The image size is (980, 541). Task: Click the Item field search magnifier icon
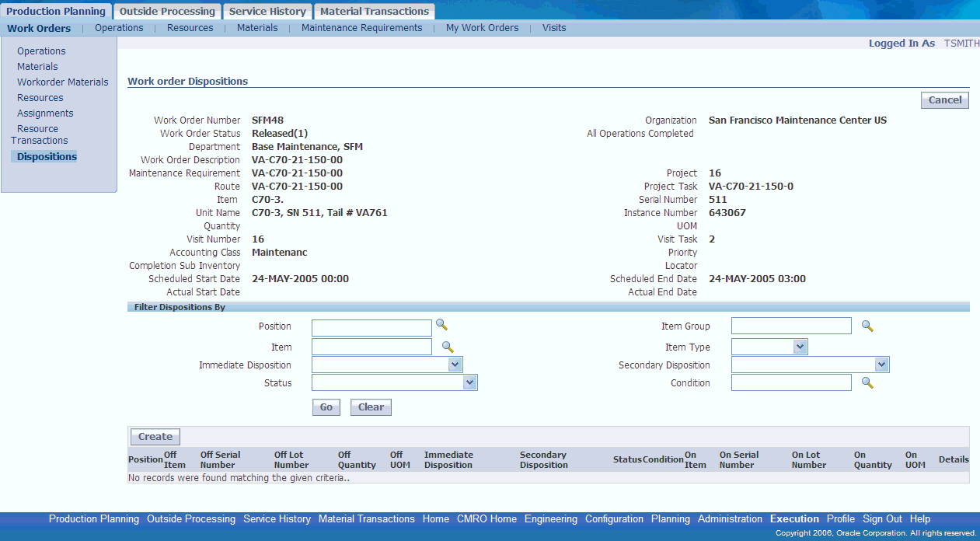[448, 347]
